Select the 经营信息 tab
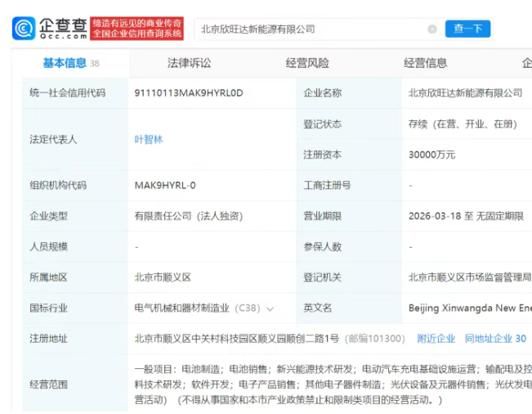 [x=425, y=63]
